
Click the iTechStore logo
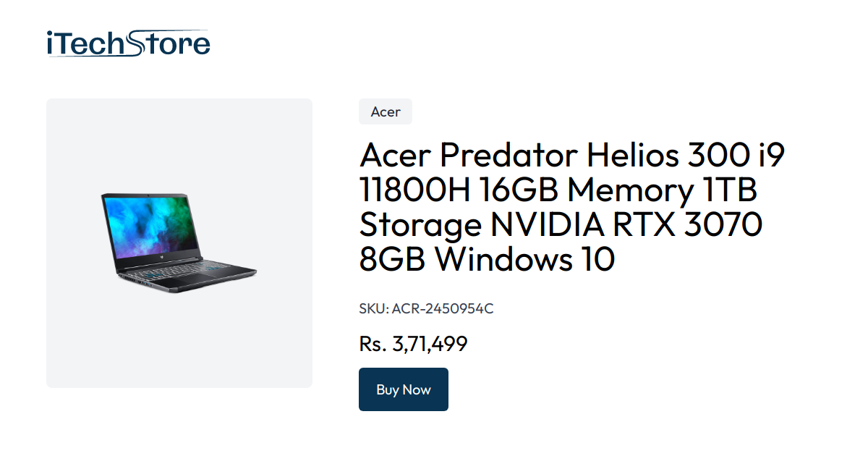click(127, 42)
